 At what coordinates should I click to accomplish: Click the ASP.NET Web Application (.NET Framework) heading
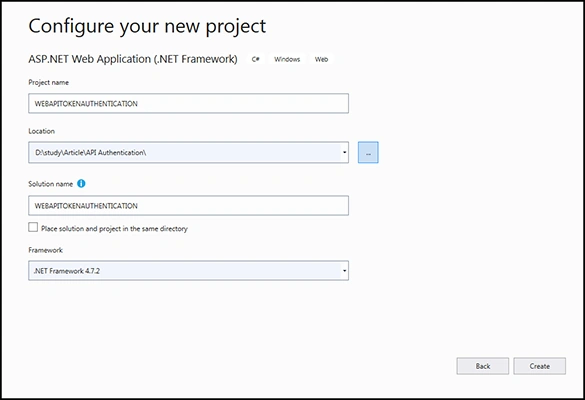[133, 59]
